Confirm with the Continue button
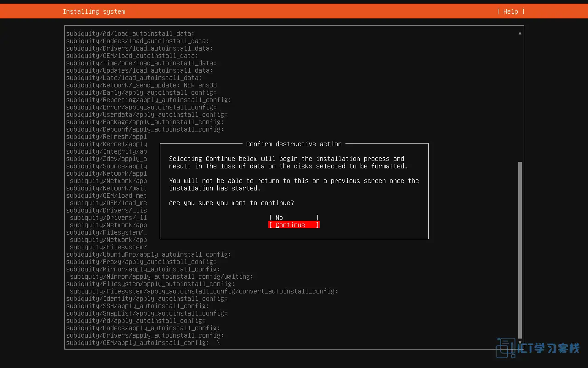 coord(294,225)
